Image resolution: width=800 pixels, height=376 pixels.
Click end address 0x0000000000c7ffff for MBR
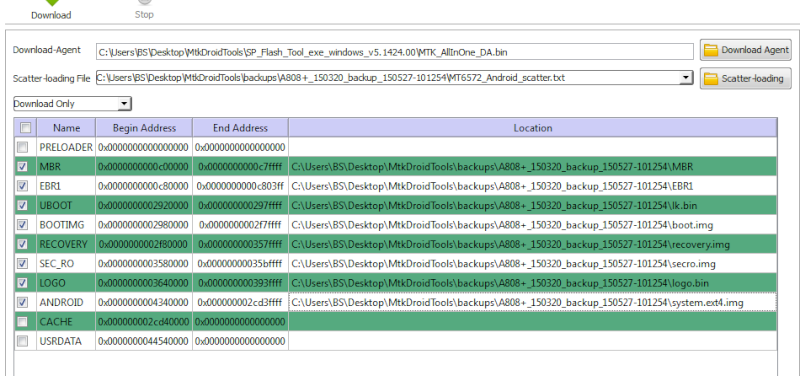[240, 167]
